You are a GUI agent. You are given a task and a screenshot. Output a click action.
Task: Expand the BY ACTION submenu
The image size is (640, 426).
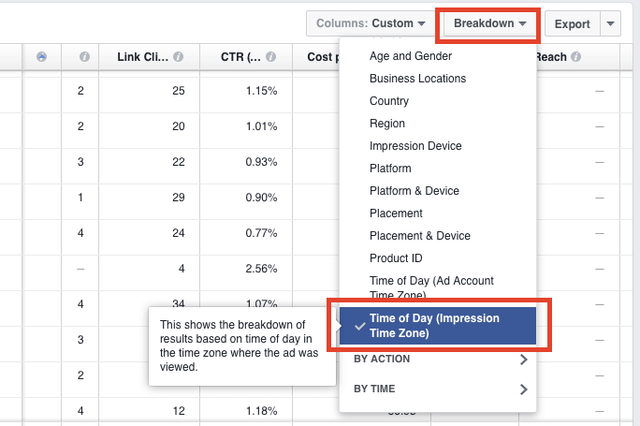pyautogui.click(x=438, y=359)
